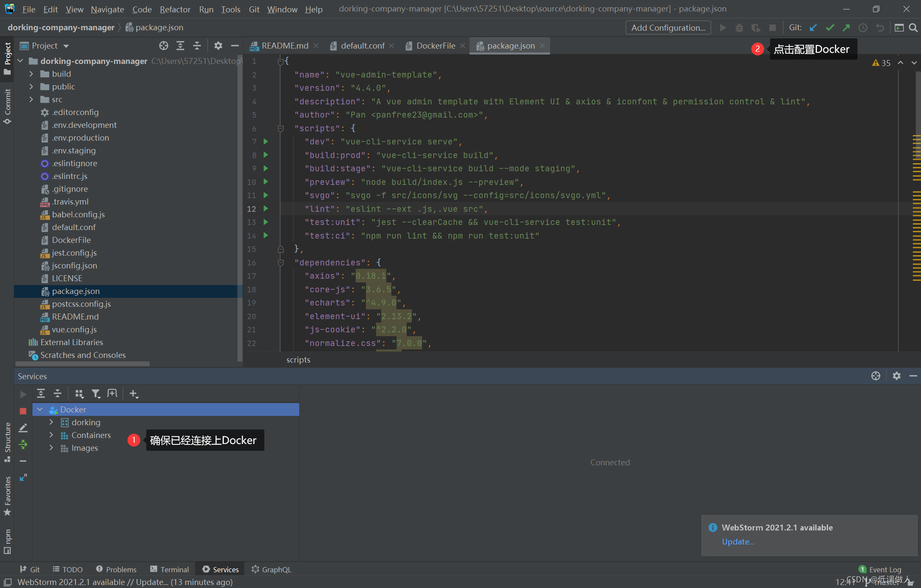Expand all in Project panel toolbar

pos(180,46)
